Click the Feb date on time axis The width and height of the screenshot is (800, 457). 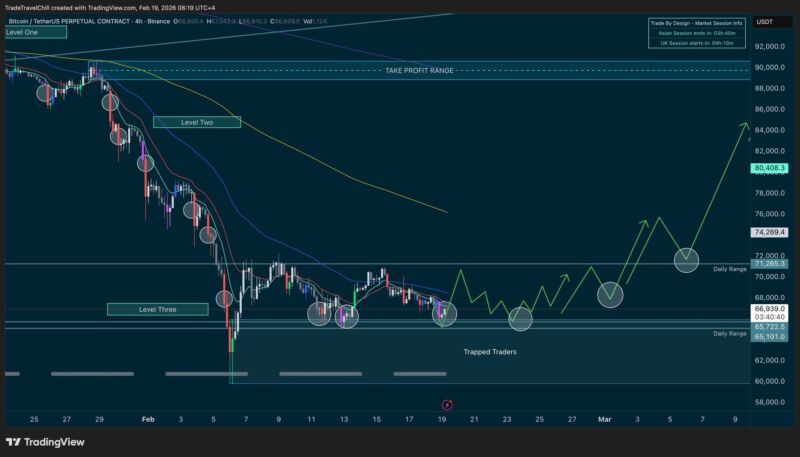(148, 420)
